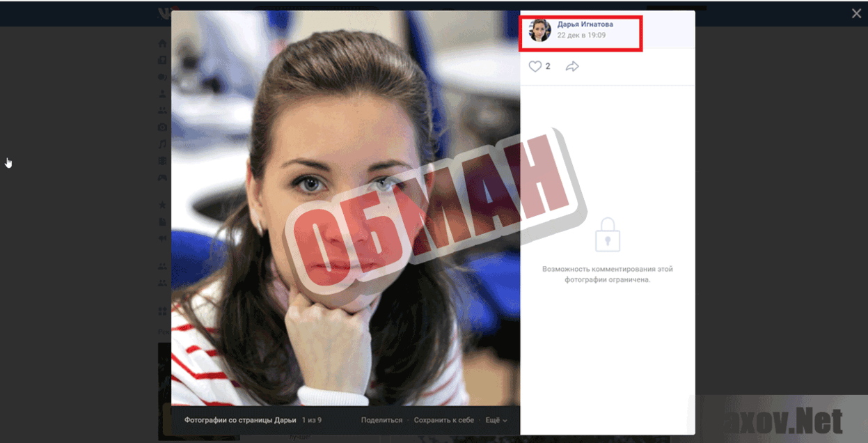
Task: Expand the "Ещё" dropdown menu
Action: pyautogui.click(x=496, y=421)
